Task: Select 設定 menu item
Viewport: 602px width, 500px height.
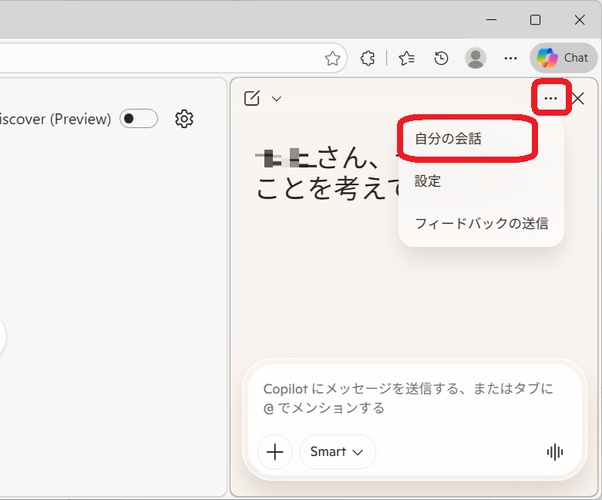Action: [x=481, y=181]
